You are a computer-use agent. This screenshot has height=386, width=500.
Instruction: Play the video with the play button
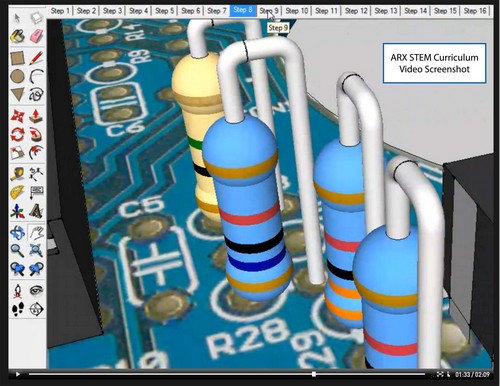pos(18,374)
